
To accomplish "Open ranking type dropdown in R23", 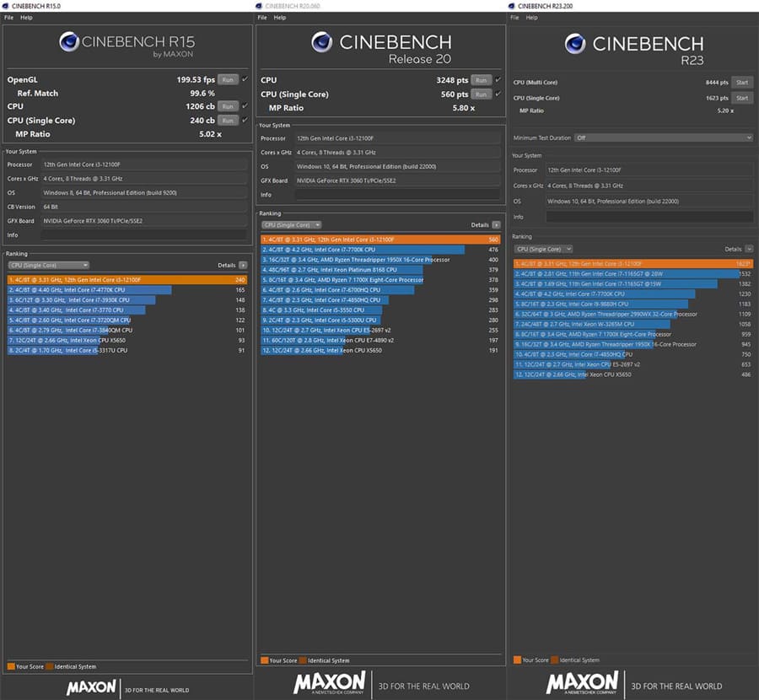I will [x=543, y=249].
